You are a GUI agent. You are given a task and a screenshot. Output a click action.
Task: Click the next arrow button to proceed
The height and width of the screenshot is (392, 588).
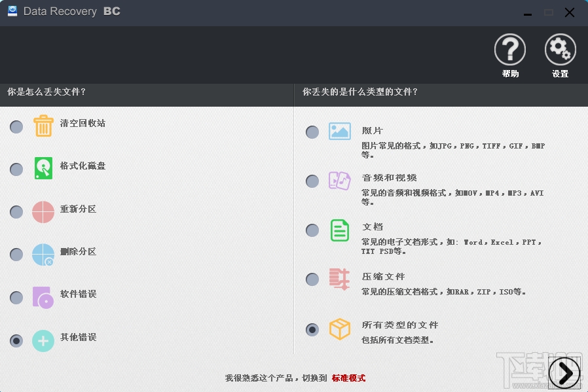pos(564,373)
